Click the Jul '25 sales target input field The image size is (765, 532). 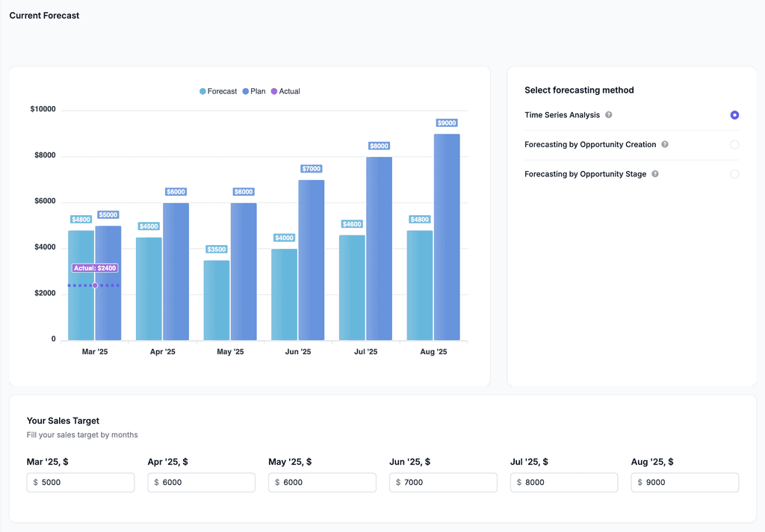pyautogui.click(x=563, y=482)
